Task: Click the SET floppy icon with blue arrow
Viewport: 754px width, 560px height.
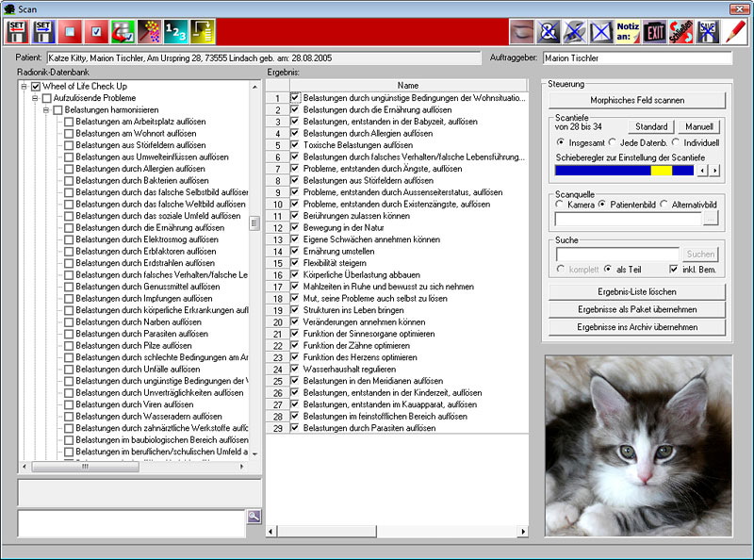Action: (x=43, y=32)
